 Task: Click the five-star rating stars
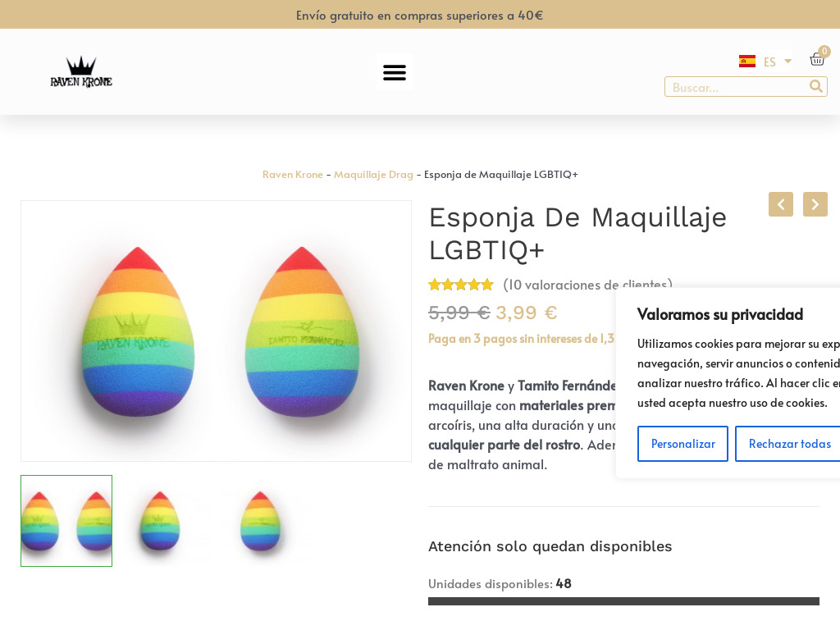point(461,285)
